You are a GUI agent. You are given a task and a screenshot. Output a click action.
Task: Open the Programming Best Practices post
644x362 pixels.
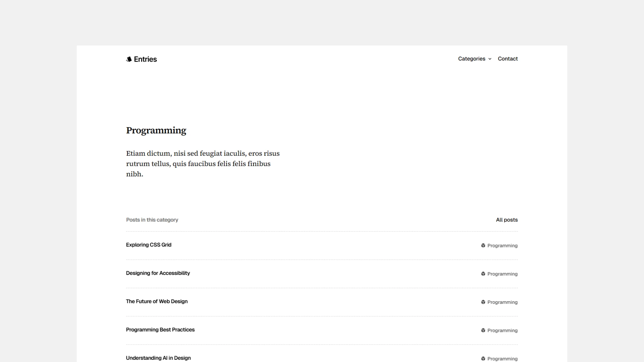pos(160,330)
